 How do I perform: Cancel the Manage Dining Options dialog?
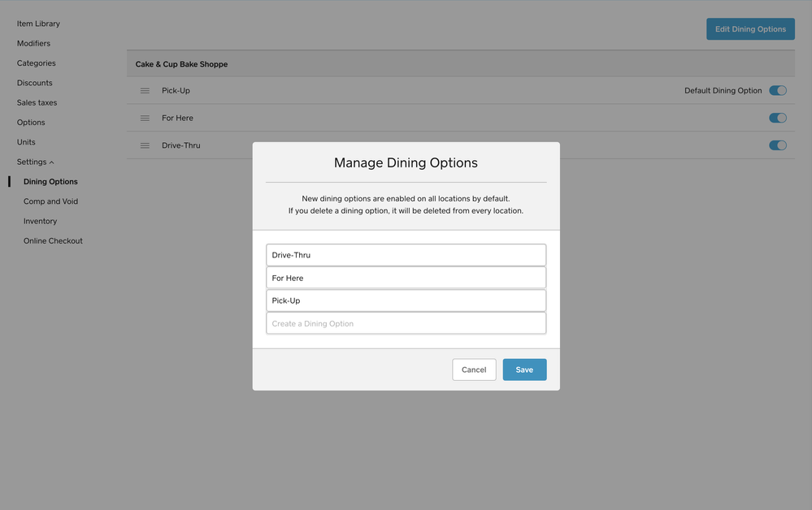[x=474, y=370]
